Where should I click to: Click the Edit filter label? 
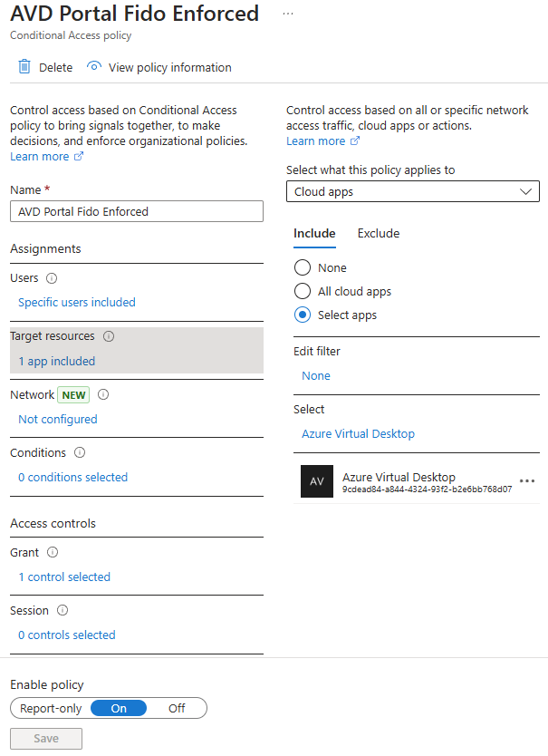pyautogui.click(x=317, y=351)
